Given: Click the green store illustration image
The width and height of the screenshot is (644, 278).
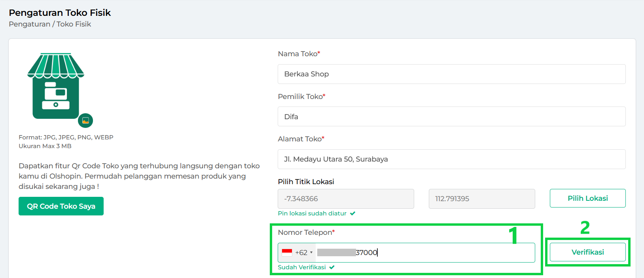Looking at the screenshot, I should coord(55,86).
